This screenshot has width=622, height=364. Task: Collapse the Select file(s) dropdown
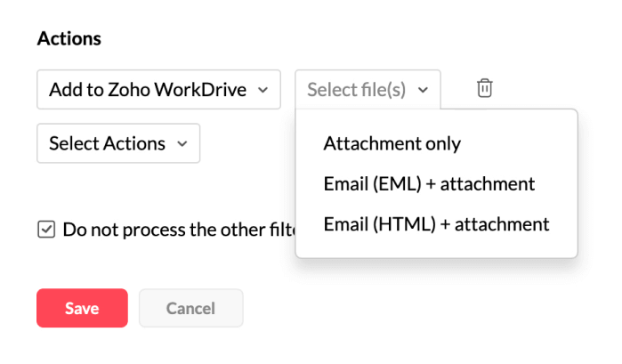tap(368, 90)
